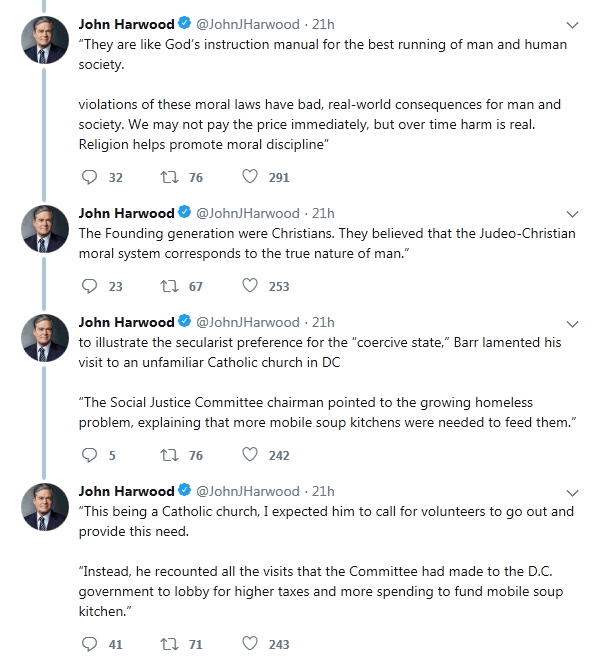Open John Harwood's name on the first tweet
Screen dimensions: 602x661
click(x=126, y=24)
